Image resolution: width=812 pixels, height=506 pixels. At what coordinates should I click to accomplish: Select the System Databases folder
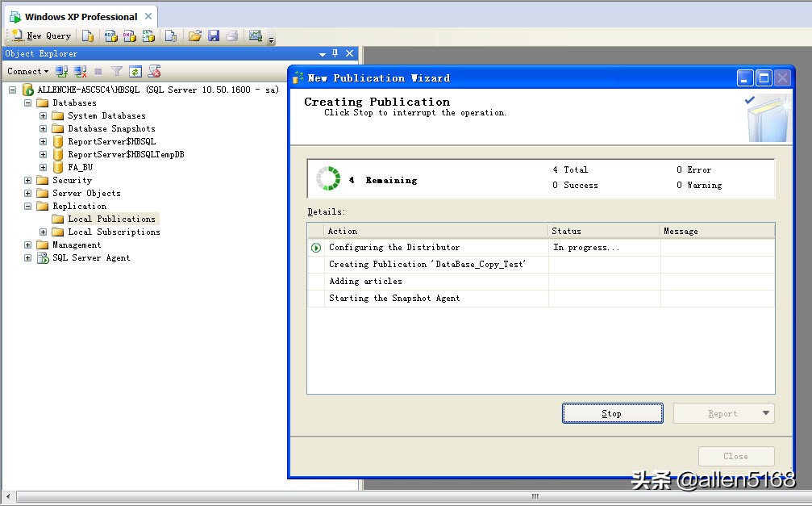pos(106,115)
